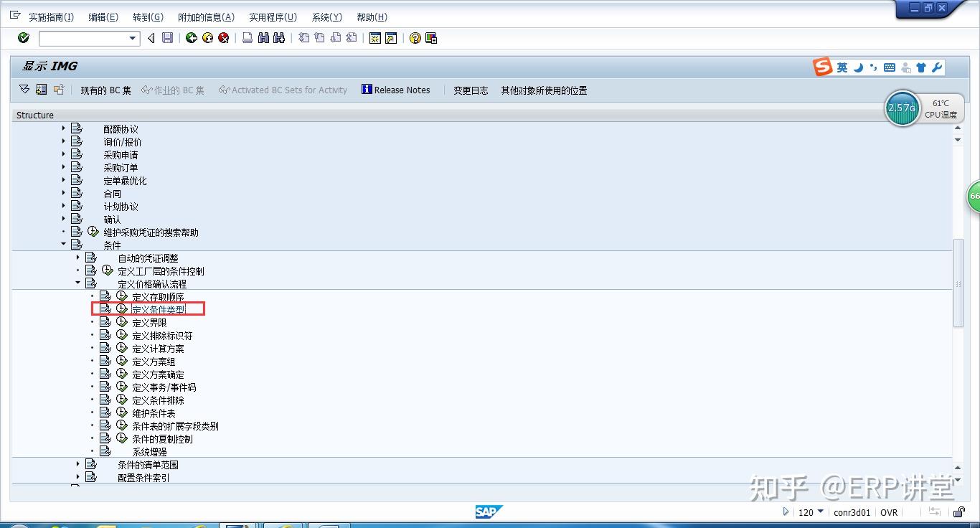Open the 系统(Y) menu
Screen dimensions: 980x528
click(x=326, y=17)
